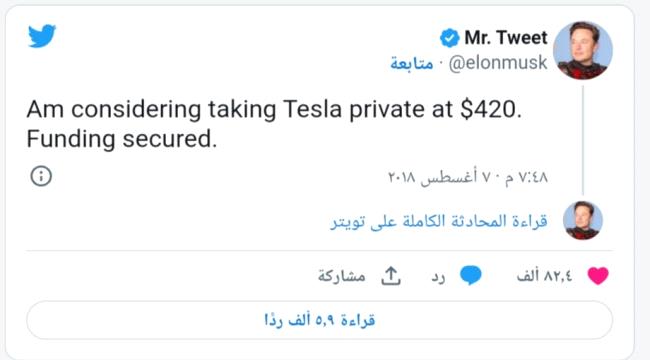Click the small avatar beside conversation link
Image resolution: width=650 pixels, height=360 pixels.
click(582, 220)
